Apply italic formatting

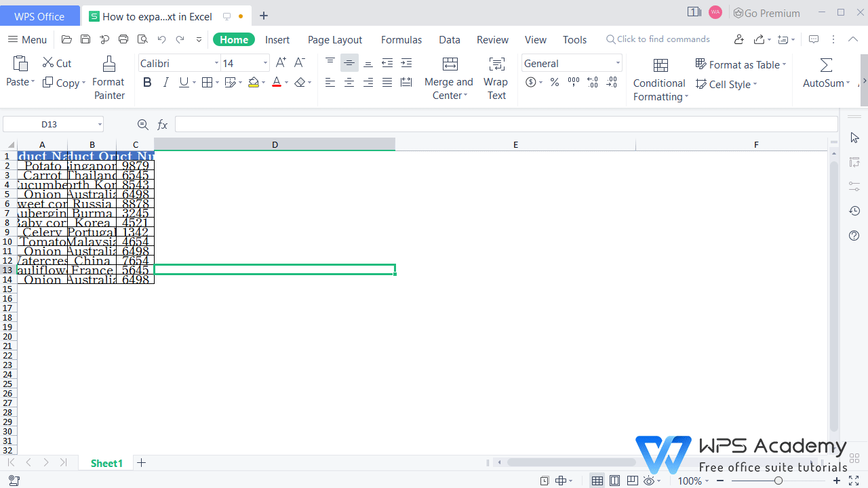point(165,82)
